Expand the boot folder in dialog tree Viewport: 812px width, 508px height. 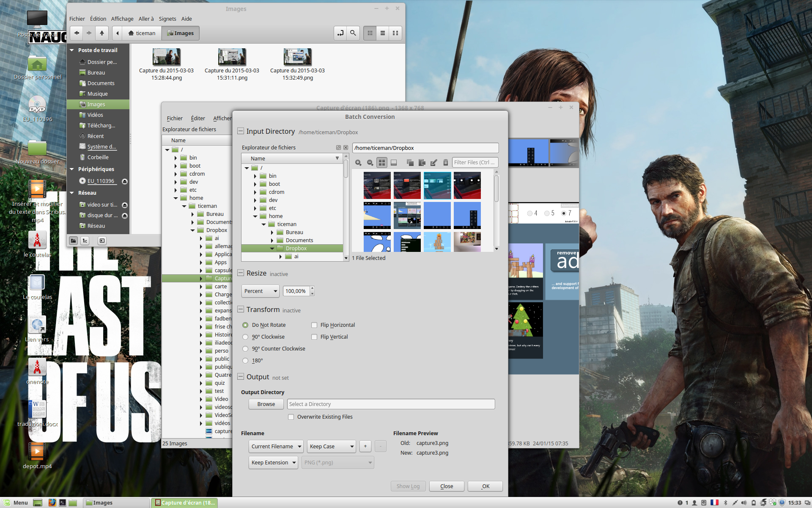pos(255,184)
